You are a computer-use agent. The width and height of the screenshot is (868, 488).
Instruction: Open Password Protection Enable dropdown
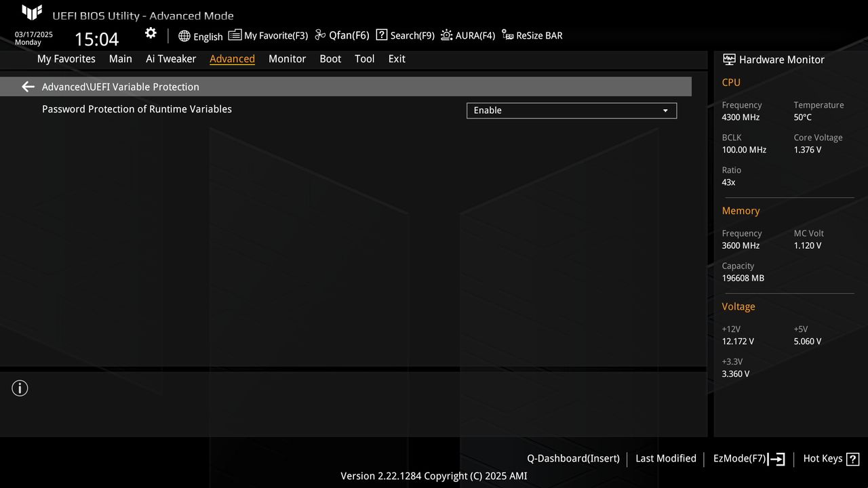(572, 110)
